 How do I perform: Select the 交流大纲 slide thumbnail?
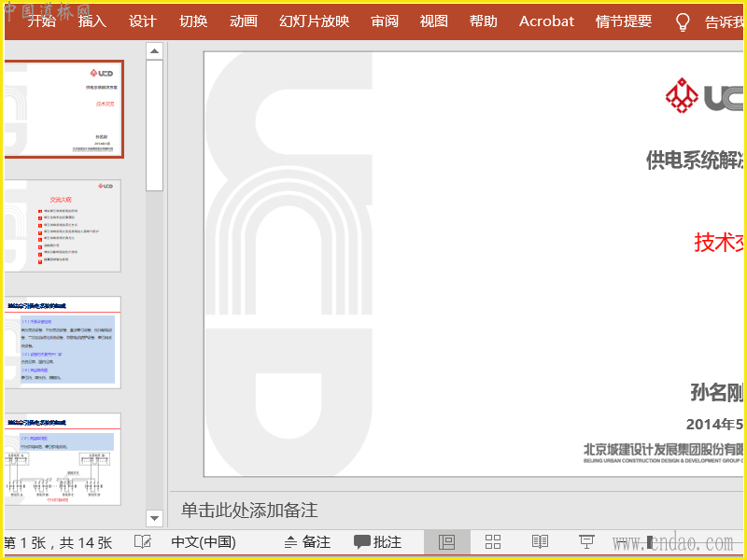tap(63, 226)
